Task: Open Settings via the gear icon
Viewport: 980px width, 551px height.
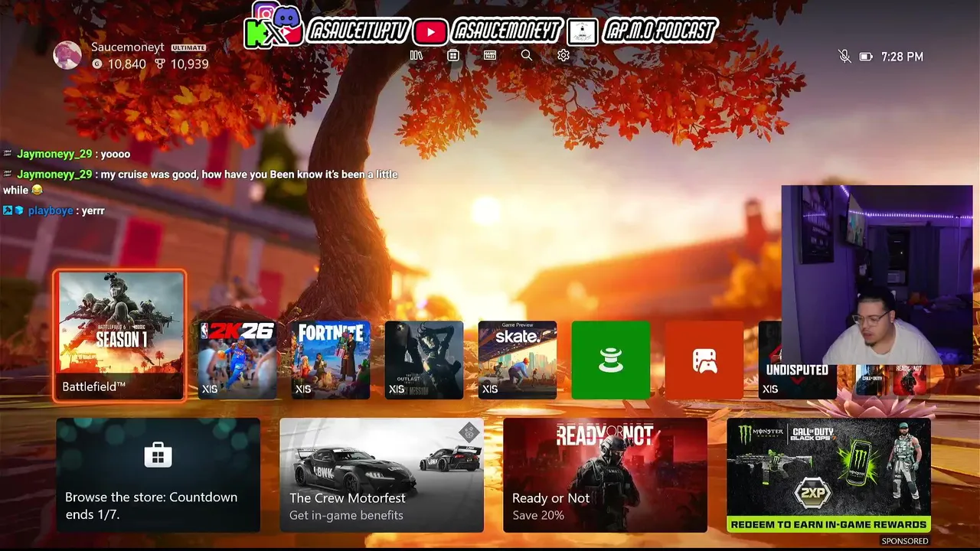Action: tap(563, 55)
